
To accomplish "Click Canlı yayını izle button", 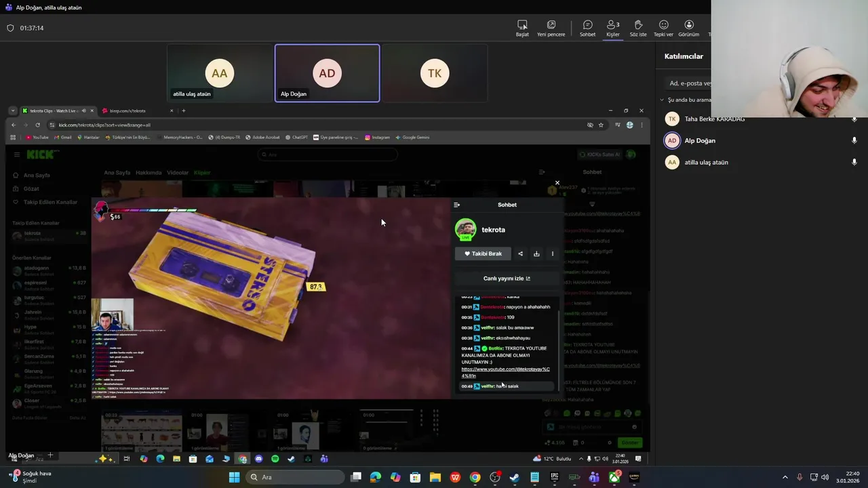I will point(507,279).
